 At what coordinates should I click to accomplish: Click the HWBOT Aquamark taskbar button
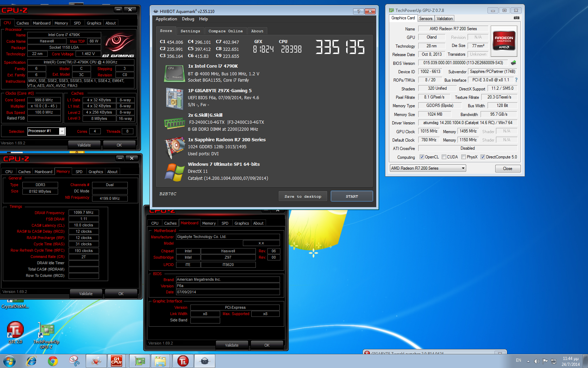point(205,361)
